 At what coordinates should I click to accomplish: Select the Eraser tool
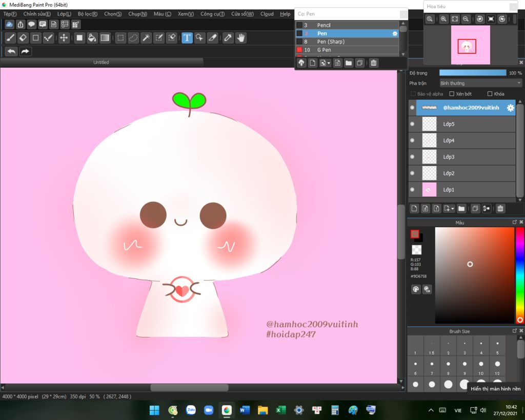click(23, 38)
